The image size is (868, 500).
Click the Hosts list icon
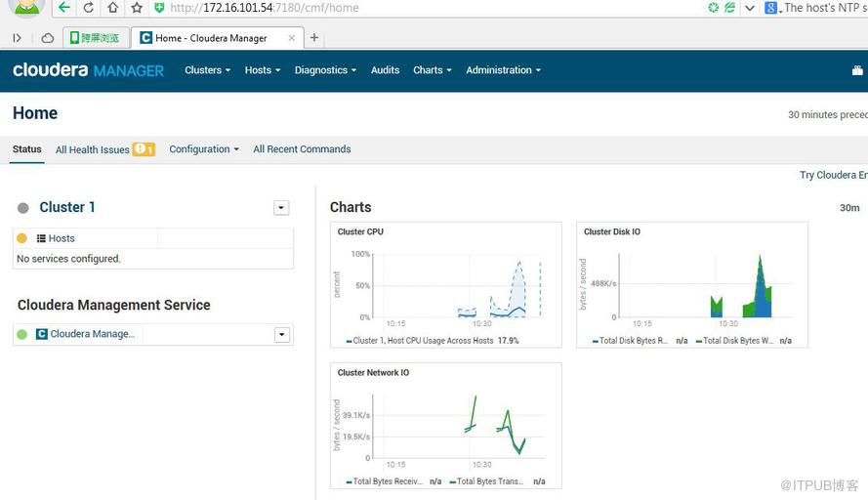[x=41, y=238]
